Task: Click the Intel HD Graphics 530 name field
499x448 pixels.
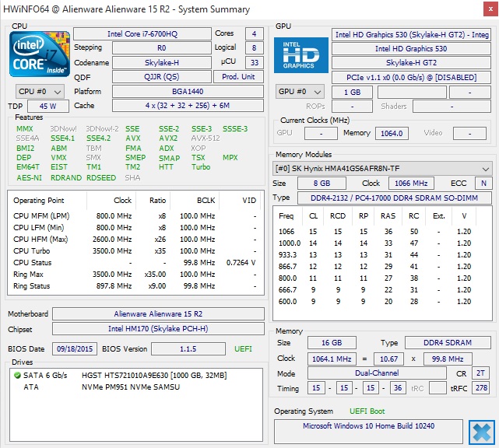Action: [411, 49]
